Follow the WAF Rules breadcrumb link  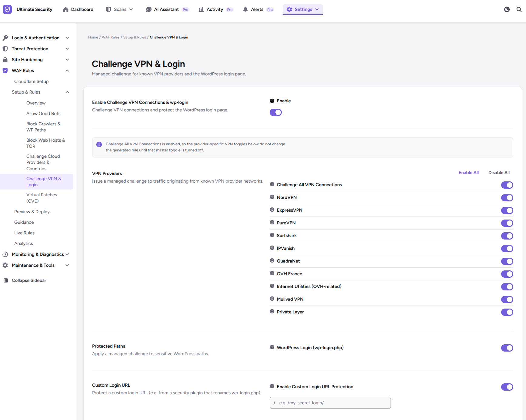111,37
